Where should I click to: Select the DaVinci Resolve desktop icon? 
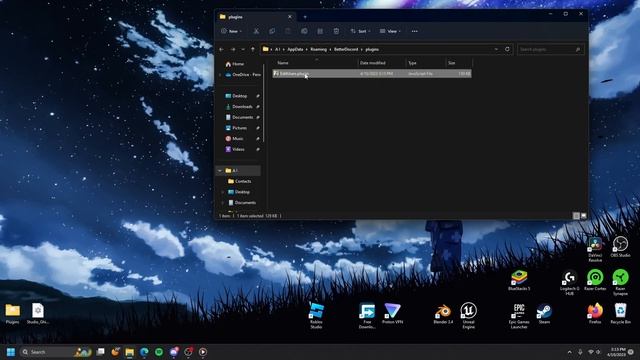tap(595, 249)
